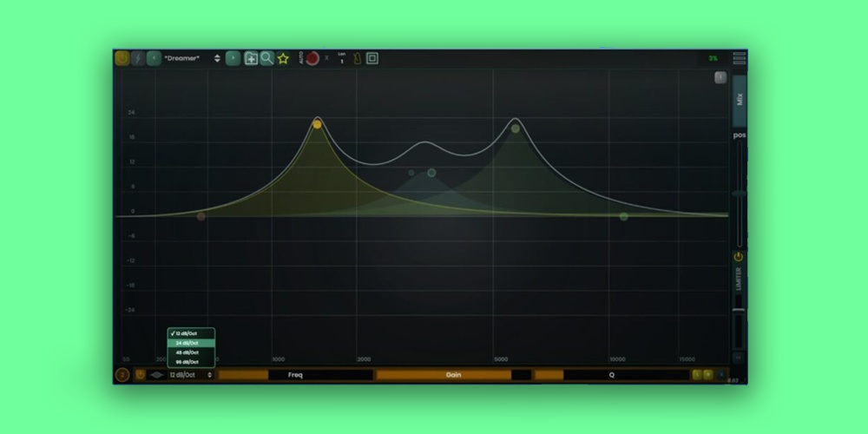Click the metronome-shaped icon

coord(357,58)
